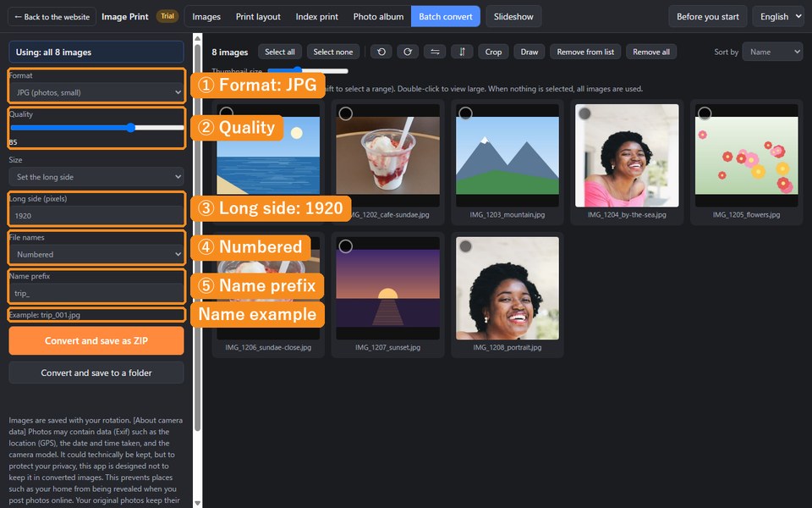Viewport: 812px width, 508px height.
Task: Open the Index print tab
Action: click(x=317, y=17)
